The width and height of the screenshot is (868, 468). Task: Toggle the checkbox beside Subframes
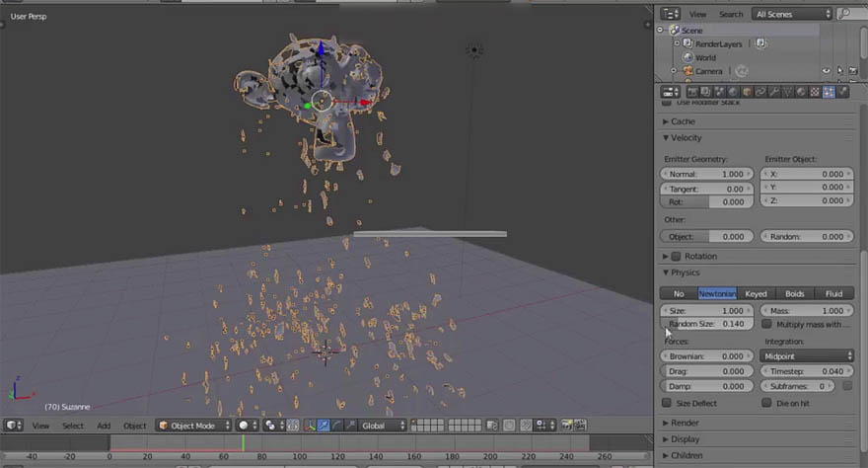(847, 386)
